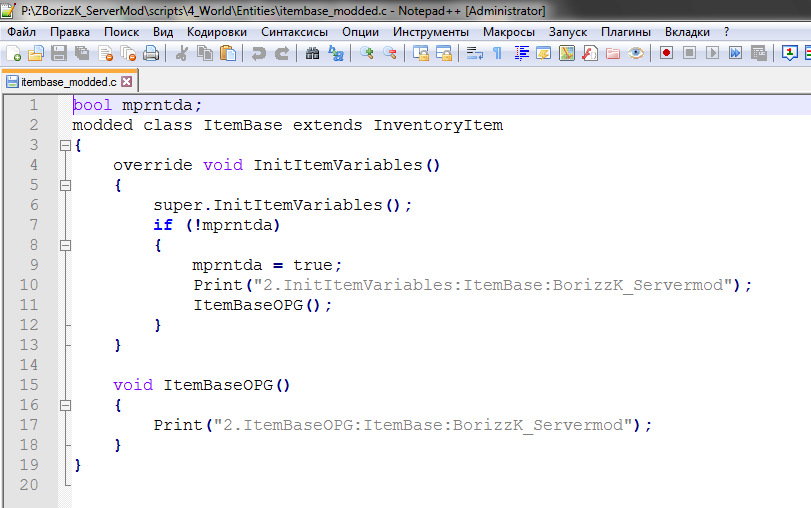Start macro recording with the red record button
811x508 pixels.
pos(666,53)
